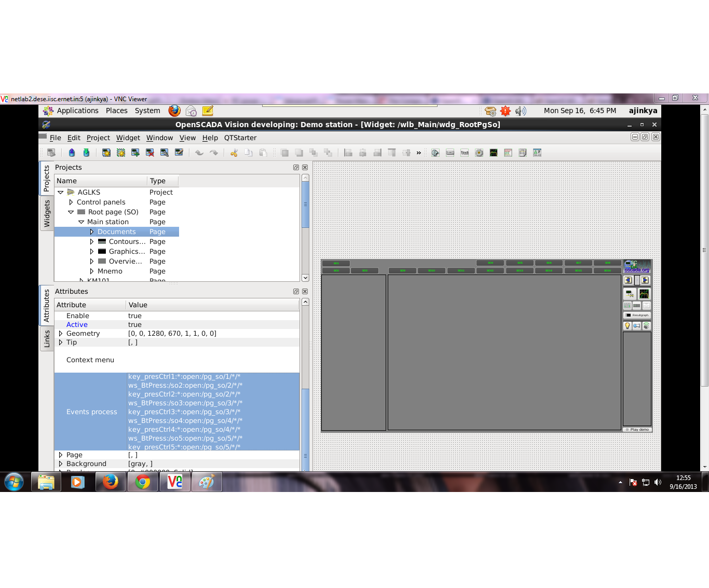The width and height of the screenshot is (709, 588).
Task: Switch to the Links side tab
Action: [47, 339]
